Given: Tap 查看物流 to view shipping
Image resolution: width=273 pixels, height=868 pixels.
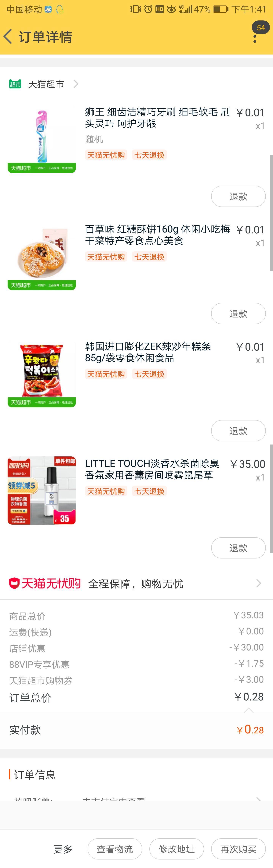Looking at the screenshot, I should click(x=115, y=849).
